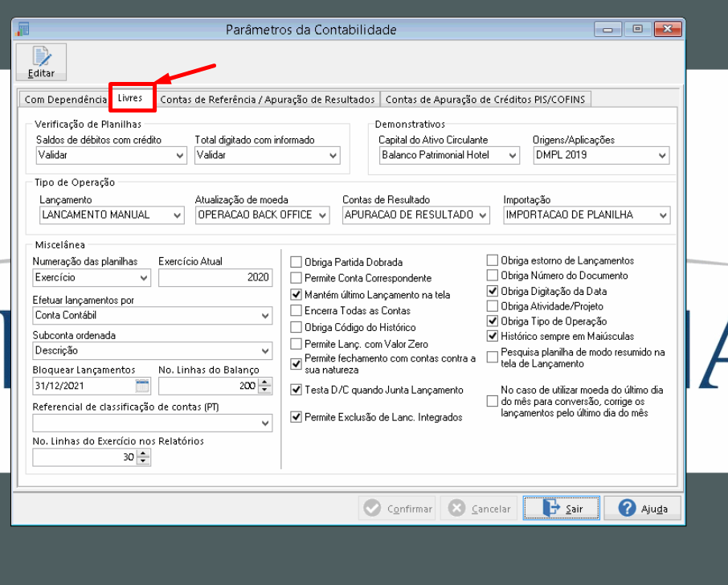Check Obriga estorno de Lançamentos
The height and width of the screenshot is (585, 728).
pyautogui.click(x=492, y=260)
